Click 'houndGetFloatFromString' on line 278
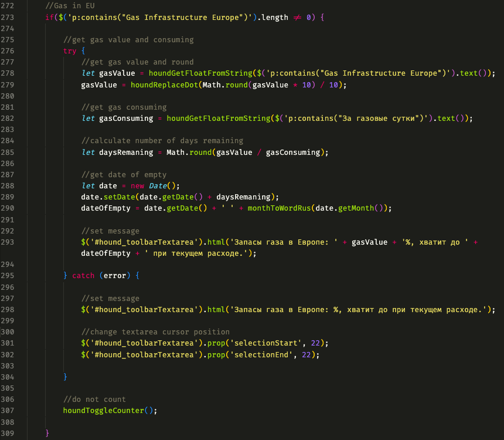Image resolution: width=504 pixels, height=440 pixels. [x=200, y=73]
